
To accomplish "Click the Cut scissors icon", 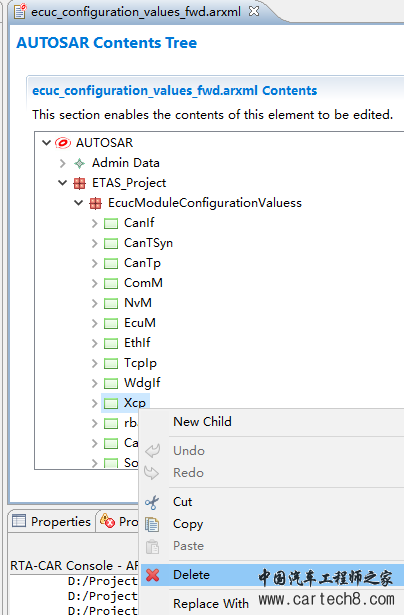I will point(152,502).
